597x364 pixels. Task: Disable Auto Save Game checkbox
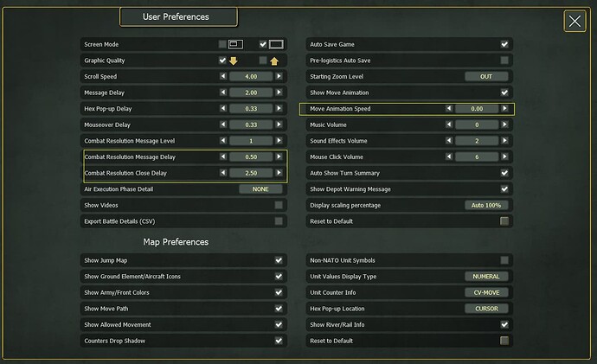(x=504, y=44)
